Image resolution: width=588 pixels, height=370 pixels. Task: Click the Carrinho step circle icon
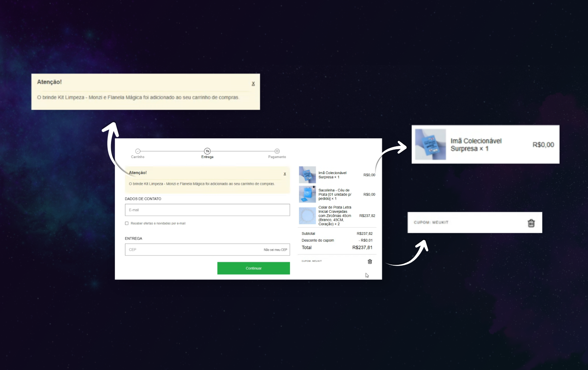138,151
